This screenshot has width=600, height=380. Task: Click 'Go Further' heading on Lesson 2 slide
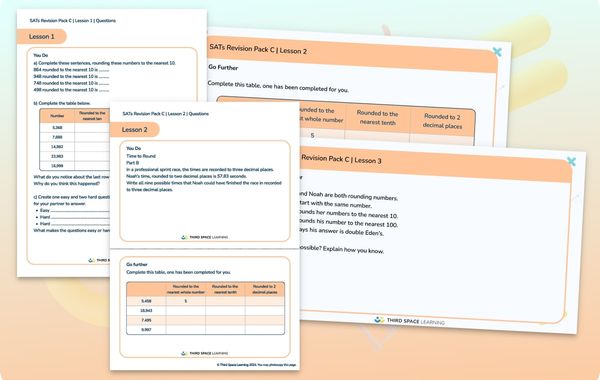point(223,67)
